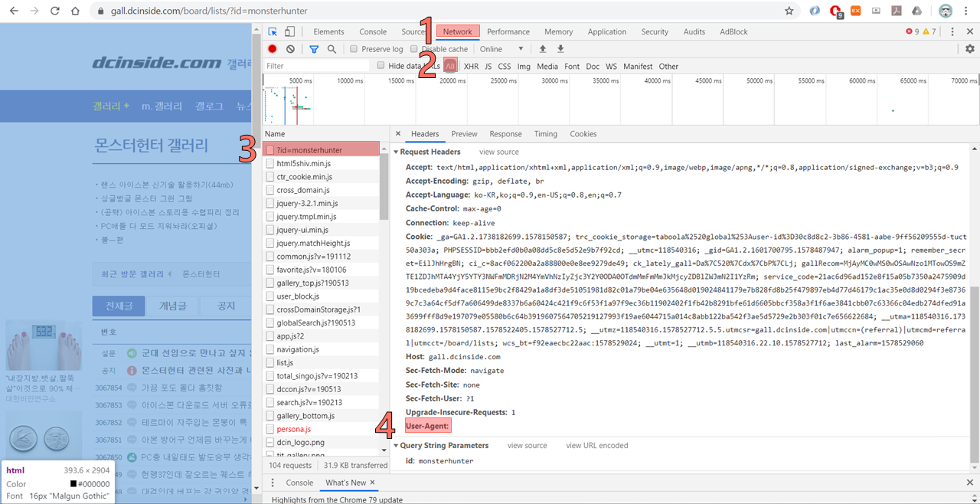Open the stormtrooper profile avatar

(946, 11)
